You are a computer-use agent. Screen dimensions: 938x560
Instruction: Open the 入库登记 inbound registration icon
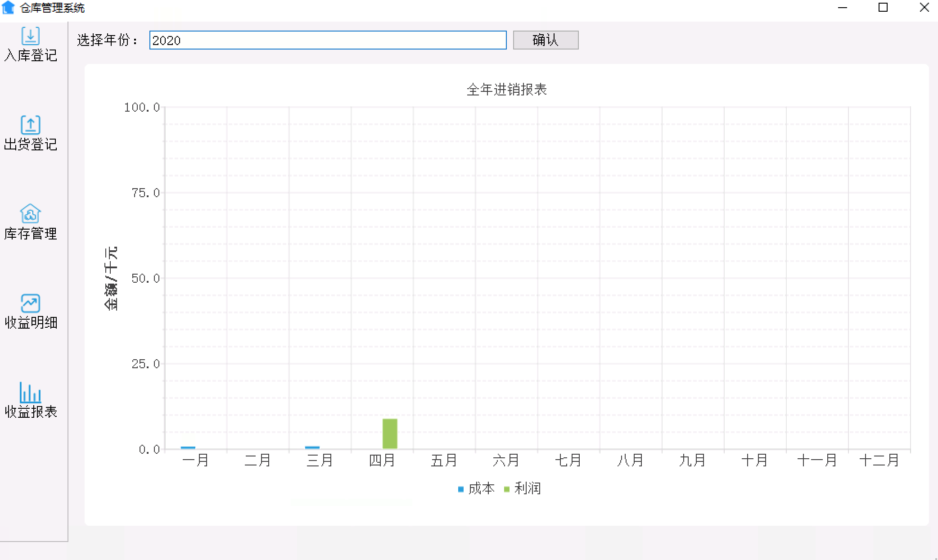30,37
